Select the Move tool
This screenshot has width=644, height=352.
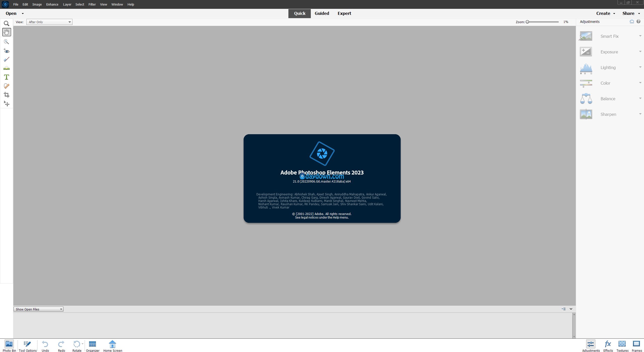[x=7, y=104]
